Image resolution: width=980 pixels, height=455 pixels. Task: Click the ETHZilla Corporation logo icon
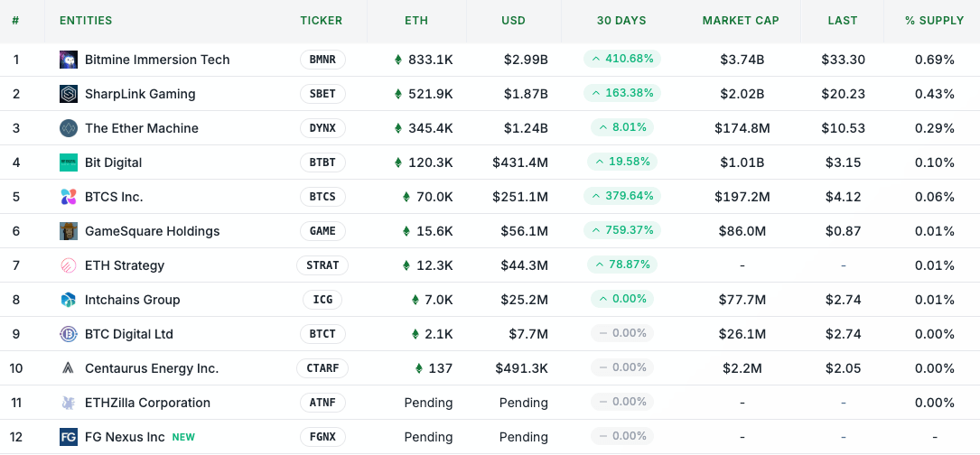point(69,404)
